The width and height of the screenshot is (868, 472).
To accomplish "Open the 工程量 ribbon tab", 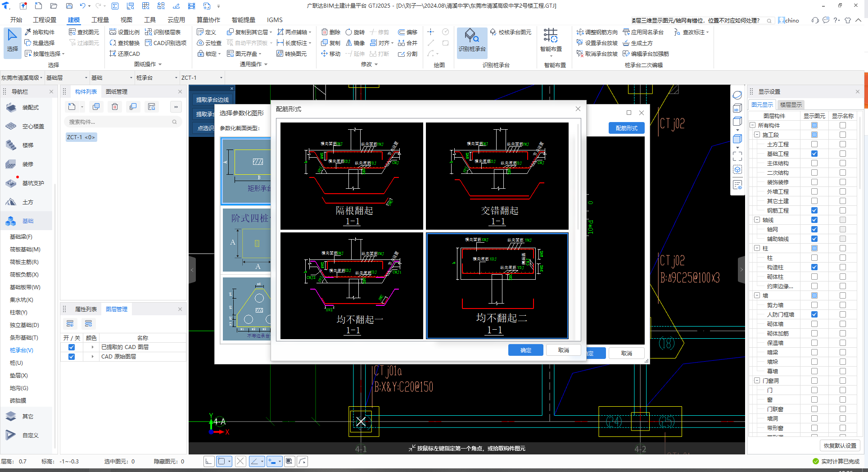I will click(100, 20).
